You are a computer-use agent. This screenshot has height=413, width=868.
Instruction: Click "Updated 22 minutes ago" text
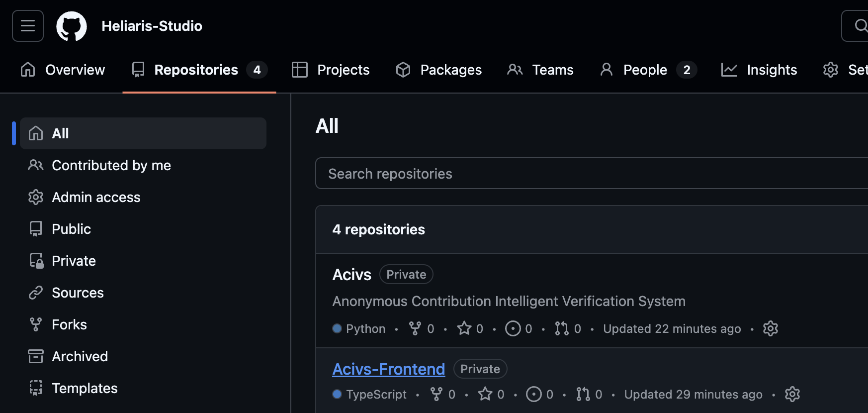point(672,328)
